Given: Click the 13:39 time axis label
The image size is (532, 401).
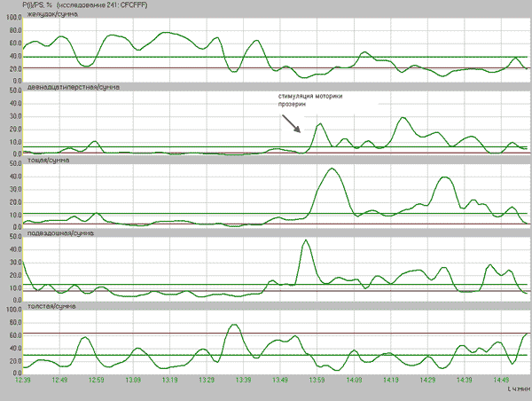Looking at the screenshot, I should [243, 380].
